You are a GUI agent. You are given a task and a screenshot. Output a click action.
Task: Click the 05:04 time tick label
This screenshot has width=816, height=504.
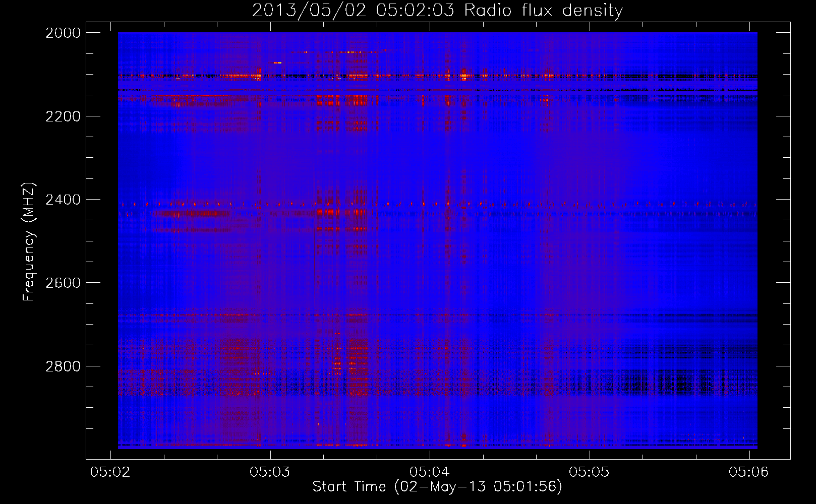coord(430,472)
